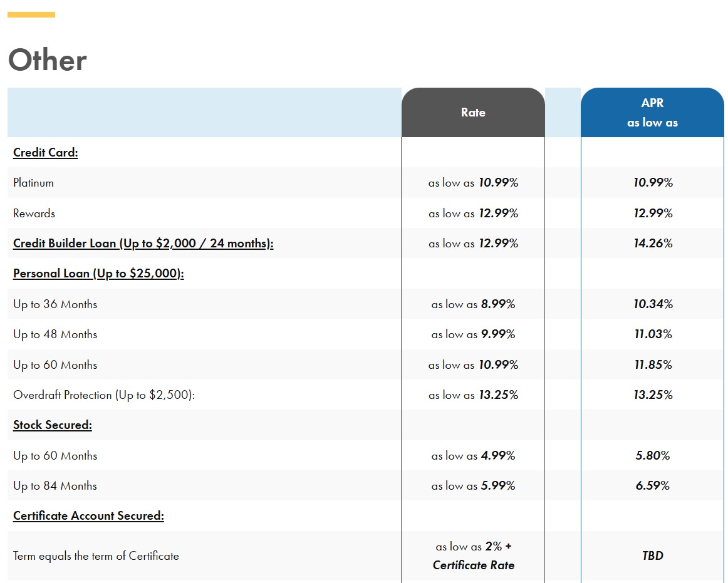Select the Overdraft Protection row label
The height and width of the screenshot is (583, 728).
point(104,395)
